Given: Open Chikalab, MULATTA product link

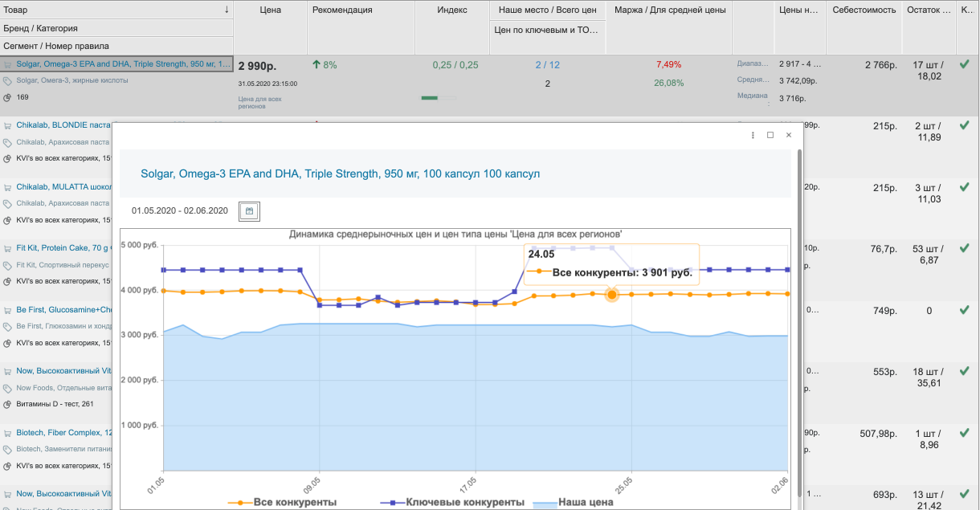Looking at the screenshot, I should click(63, 187).
